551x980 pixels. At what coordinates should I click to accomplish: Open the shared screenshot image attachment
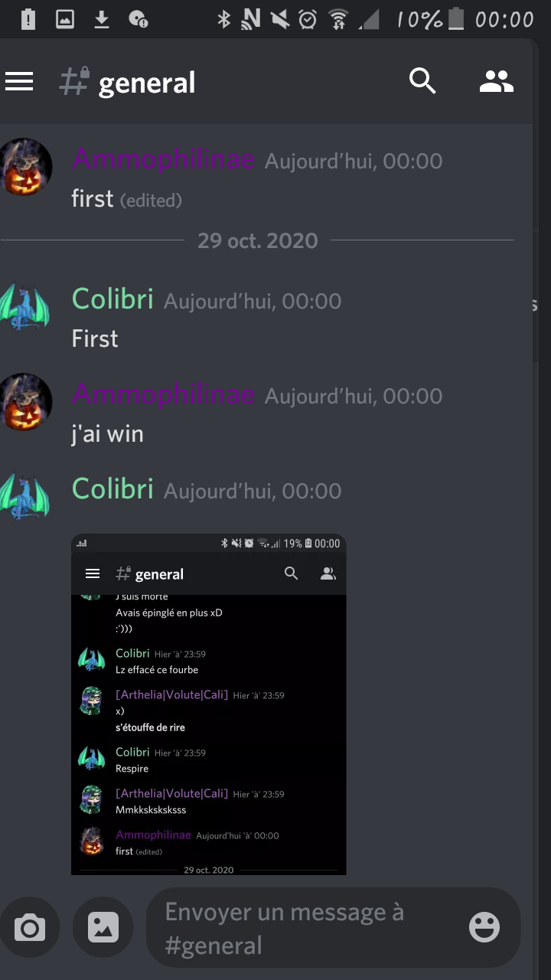click(x=208, y=704)
